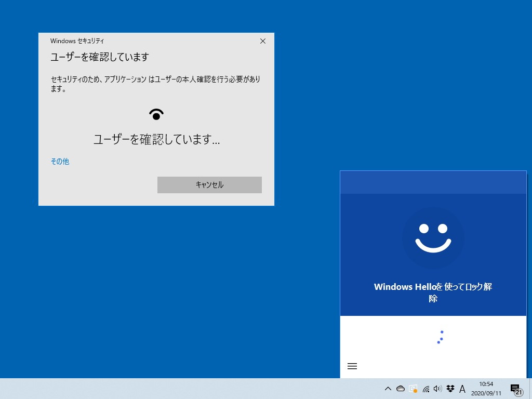Viewport: 532px width, 399px height.
Task: Open Action Center via the notification icon
Action: pos(515,389)
